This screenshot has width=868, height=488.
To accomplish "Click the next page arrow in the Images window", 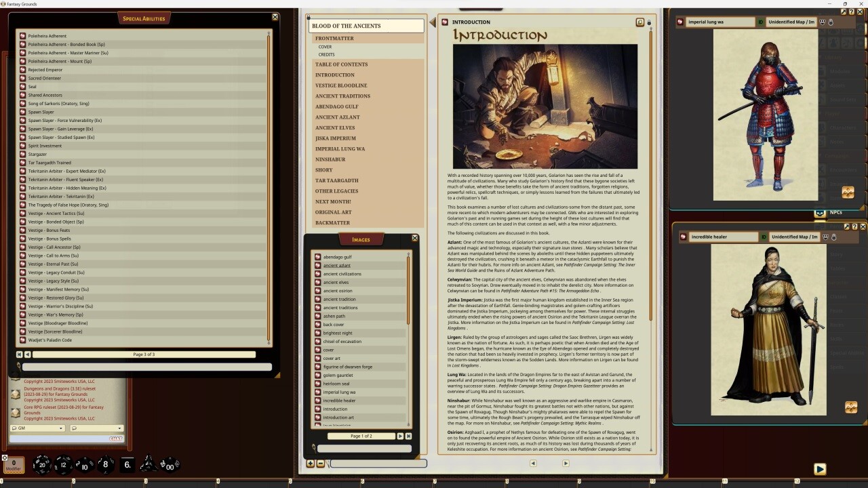I will coord(399,436).
